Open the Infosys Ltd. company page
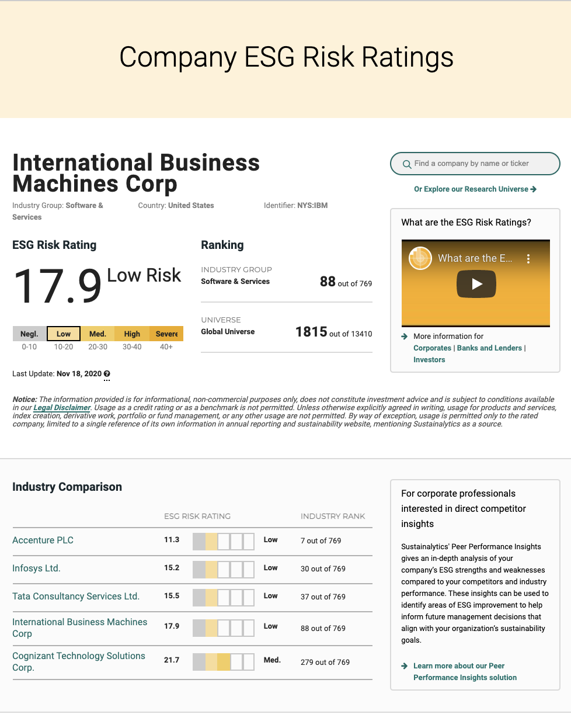571x728 pixels. click(x=36, y=568)
